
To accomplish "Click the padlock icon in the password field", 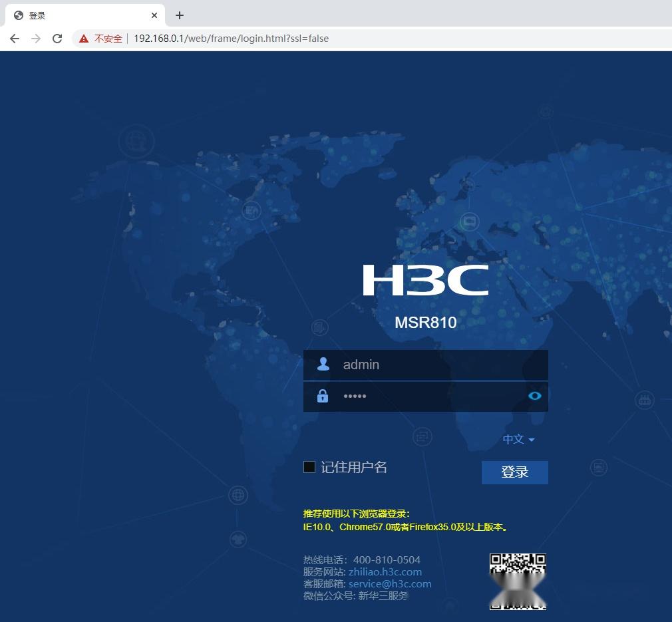I will (x=323, y=395).
